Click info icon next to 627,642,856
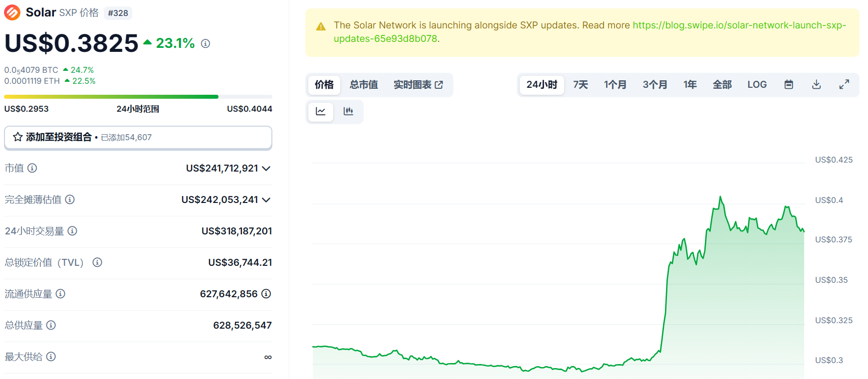This screenshot has width=868, height=379. click(x=266, y=294)
